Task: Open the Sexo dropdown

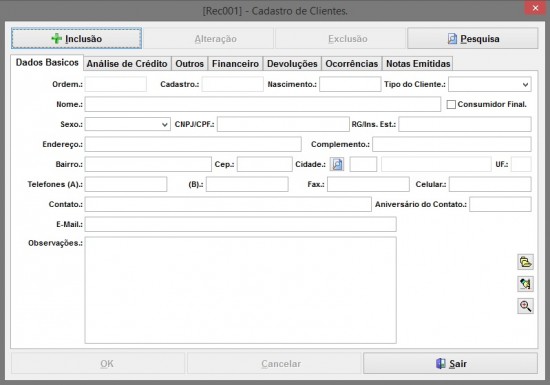Action: (x=128, y=124)
